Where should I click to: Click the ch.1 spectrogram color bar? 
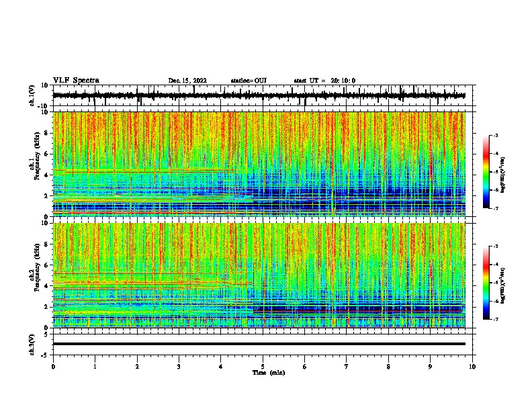coord(486,172)
